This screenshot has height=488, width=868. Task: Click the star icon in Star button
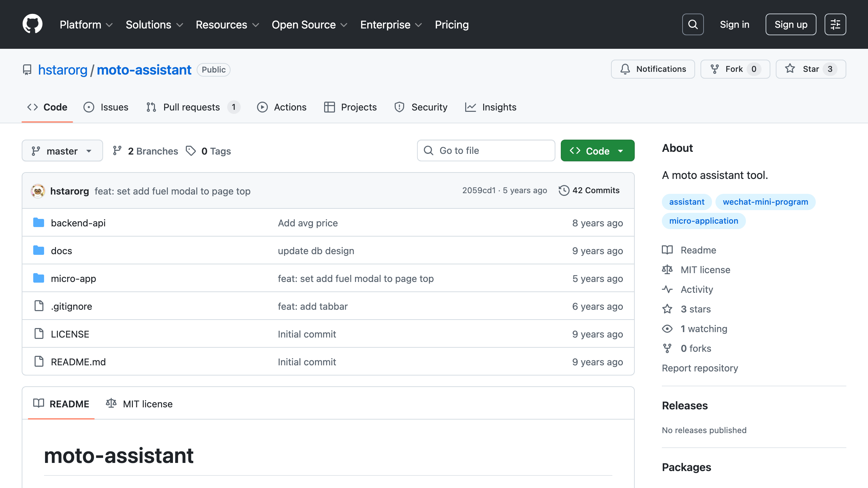(x=790, y=69)
